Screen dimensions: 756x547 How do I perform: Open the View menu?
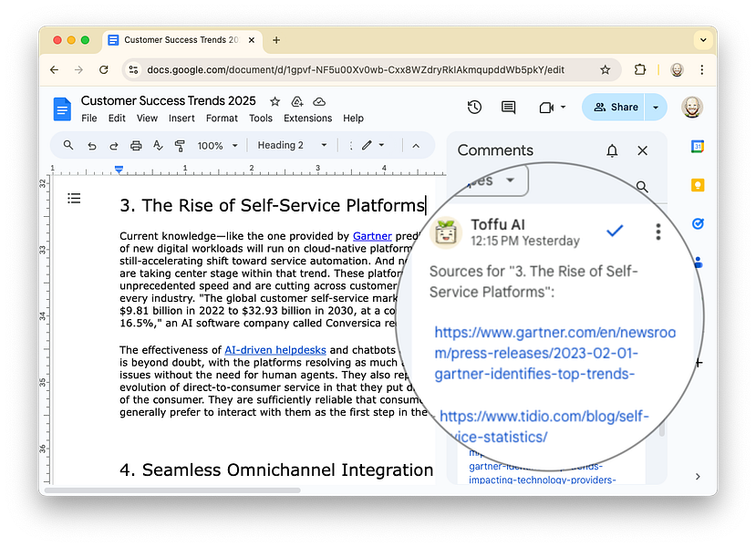click(147, 119)
